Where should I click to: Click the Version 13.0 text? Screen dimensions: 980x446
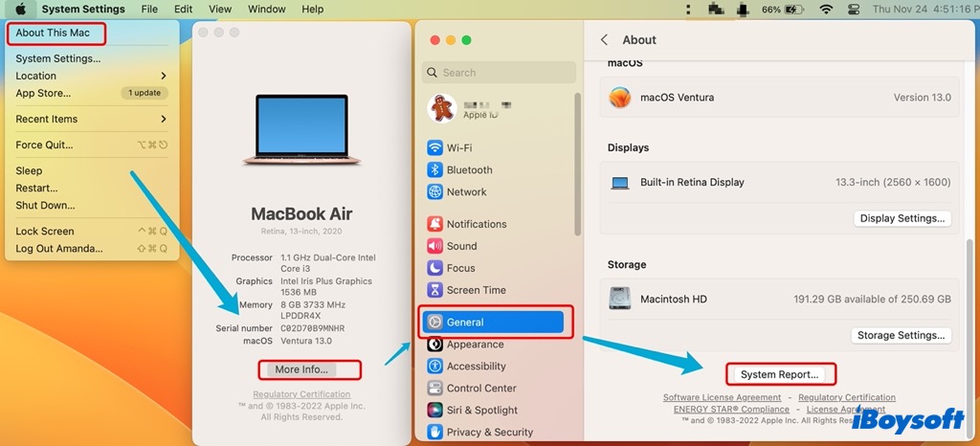click(x=922, y=98)
